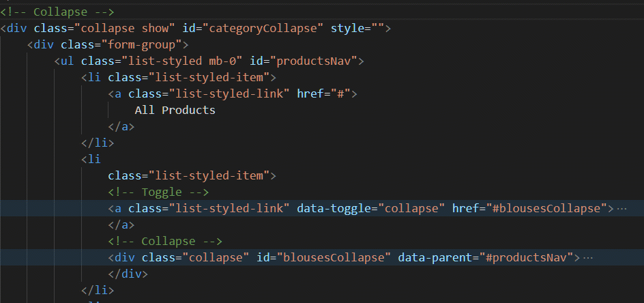The image size is (644, 303).
Task: Expand the folded blousesCollapse anchor tag ellipsis
Action: [x=621, y=208]
